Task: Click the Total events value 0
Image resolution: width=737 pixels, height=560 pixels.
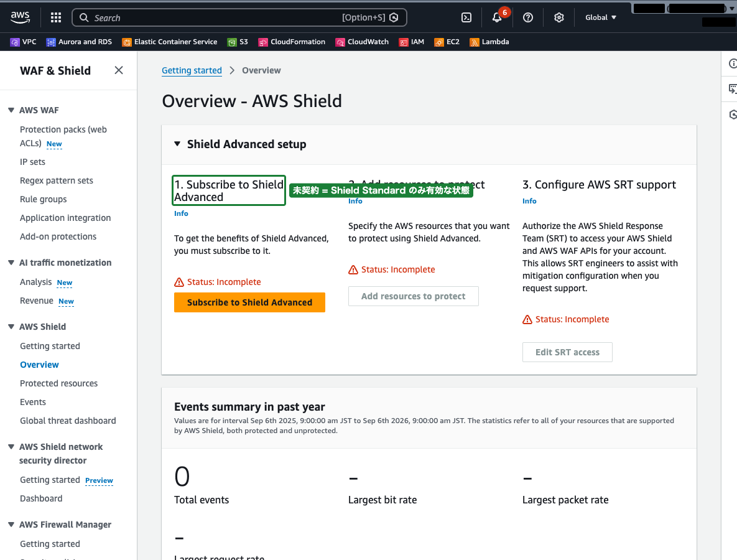Action: (182, 476)
